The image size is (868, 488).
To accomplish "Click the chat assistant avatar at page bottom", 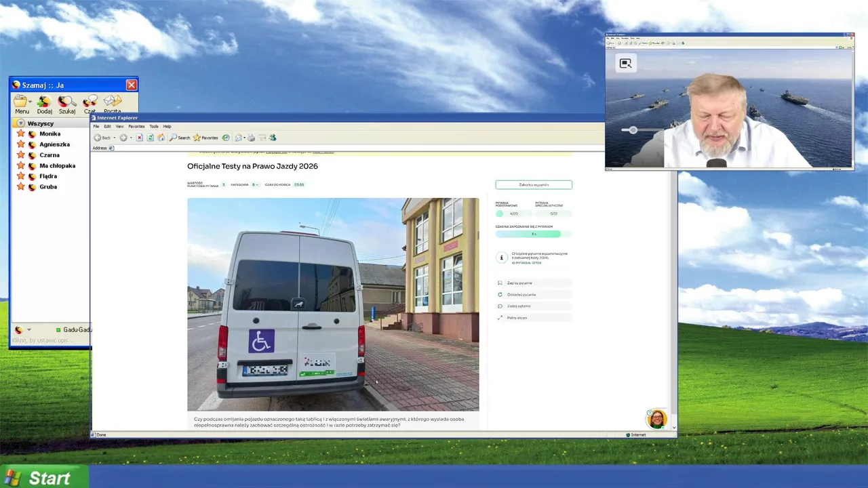I will tap(656, 419).
